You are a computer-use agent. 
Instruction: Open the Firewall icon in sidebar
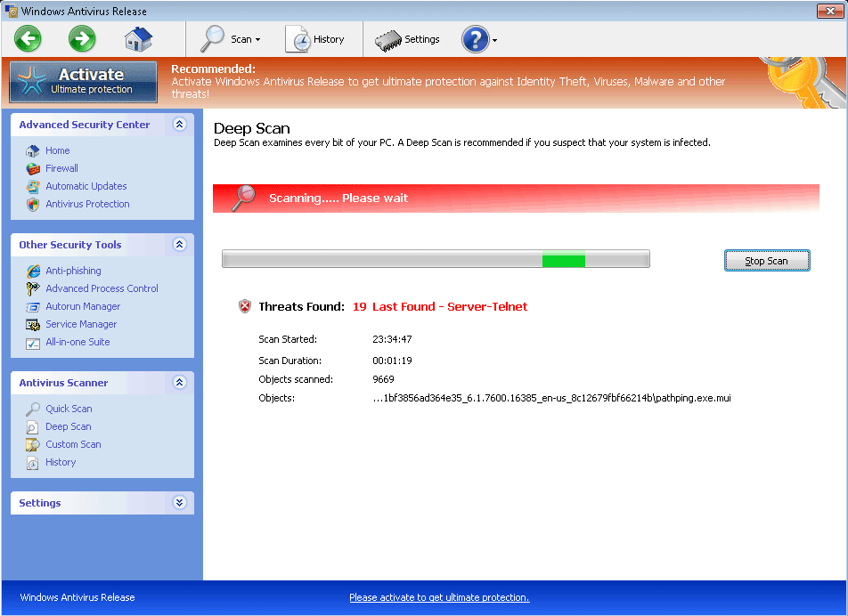(33, 168)
